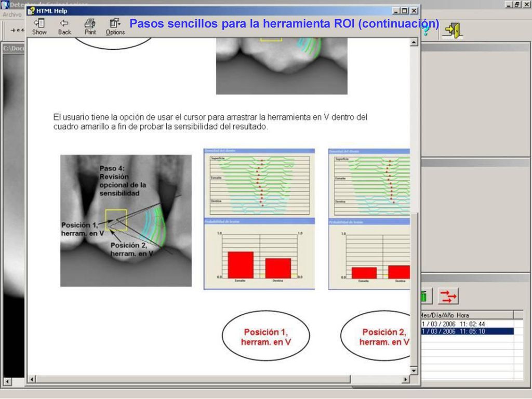Viewport: 532px width, 399px height.
Task: Restore down the main application window
Action: (517, 4)
